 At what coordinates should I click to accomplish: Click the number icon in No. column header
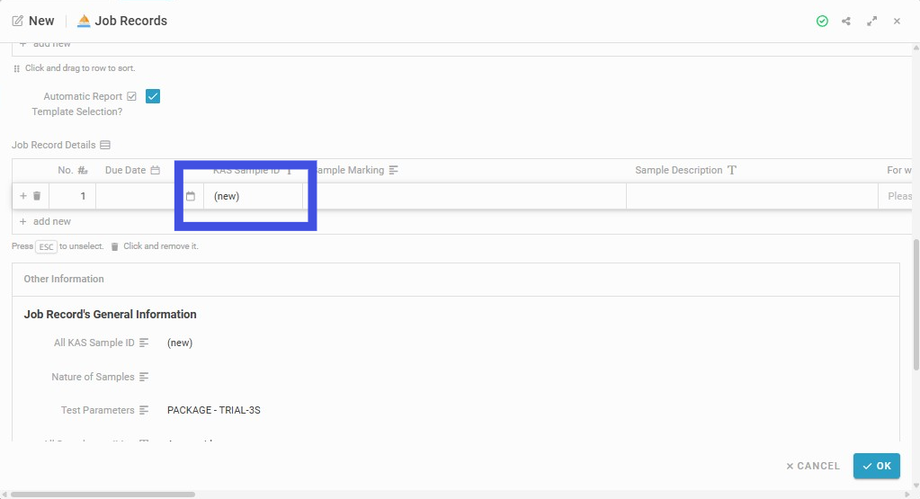pyautogui.click(x=83, y=170)
